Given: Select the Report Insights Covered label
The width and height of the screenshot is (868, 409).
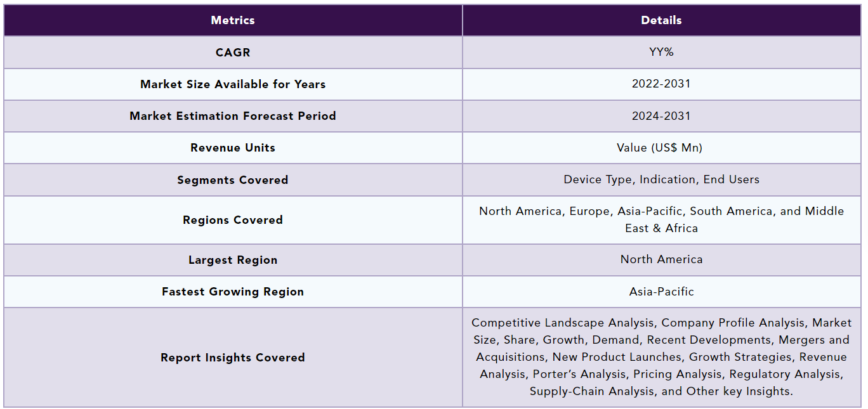Looking at the screenshot, I should [x=233, y=358].
